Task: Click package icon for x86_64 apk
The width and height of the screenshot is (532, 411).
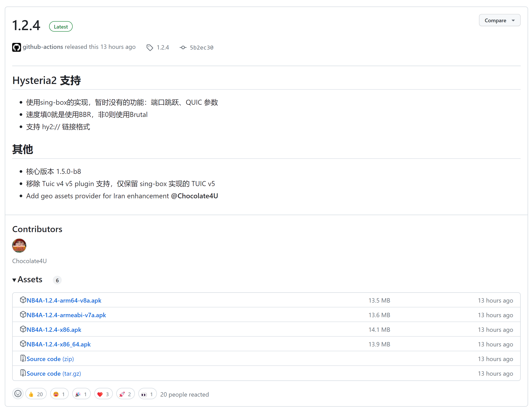Action: tap(23, 344)
